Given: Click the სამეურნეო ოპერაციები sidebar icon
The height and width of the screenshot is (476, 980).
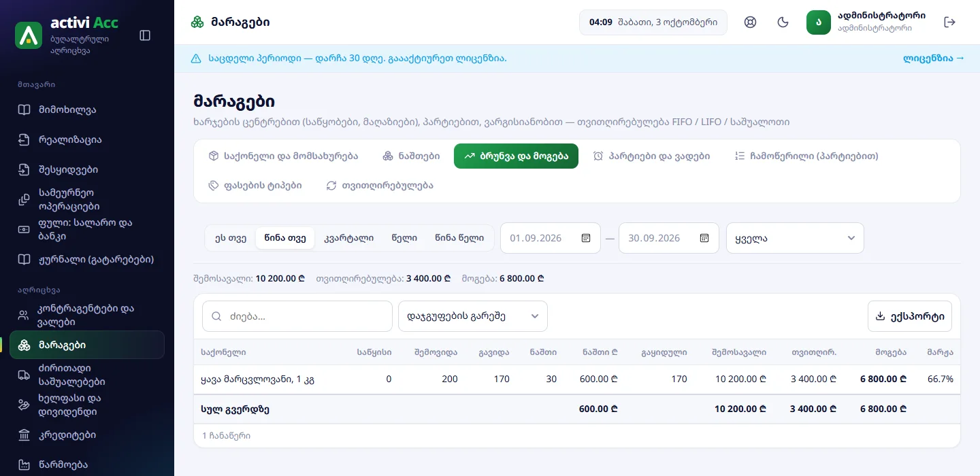Looking at the screenshot, I should click(24, 200).
